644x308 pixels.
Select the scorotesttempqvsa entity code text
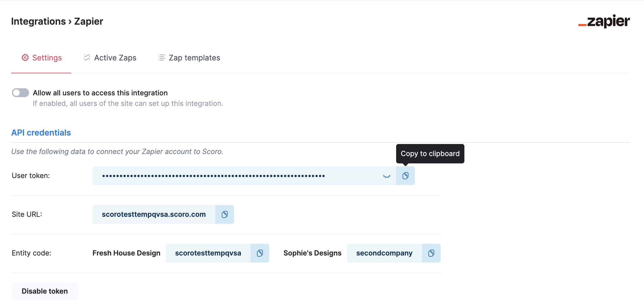tap(208, 253)
